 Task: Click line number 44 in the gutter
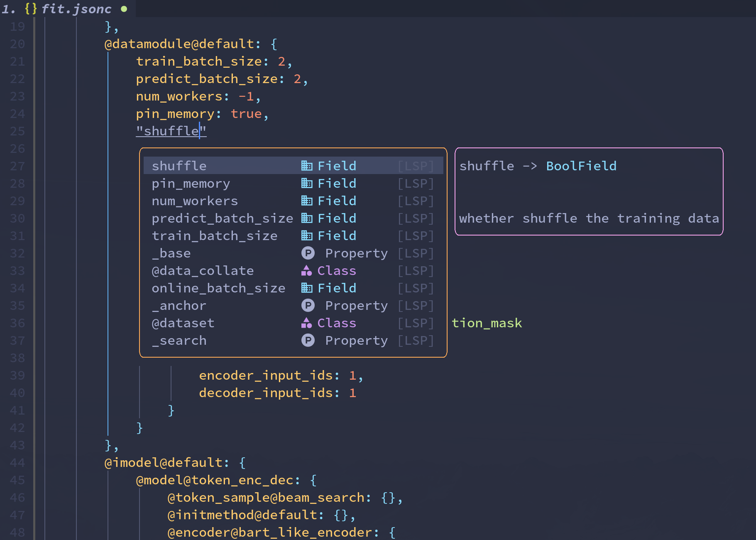click(x=17, y=462)
